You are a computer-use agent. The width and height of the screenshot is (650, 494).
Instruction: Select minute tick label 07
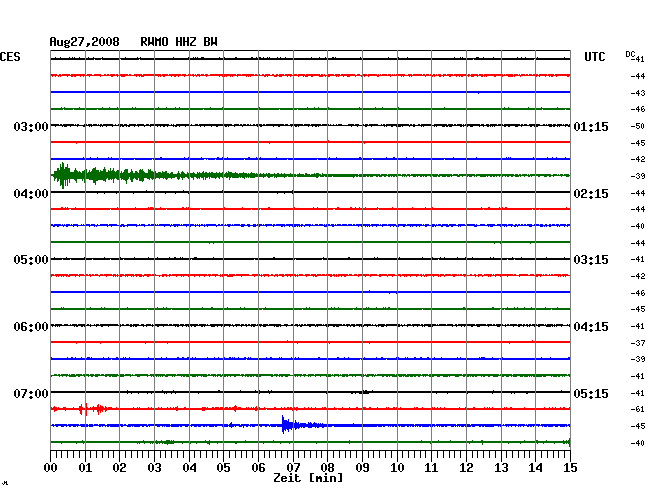click(293, 467)
